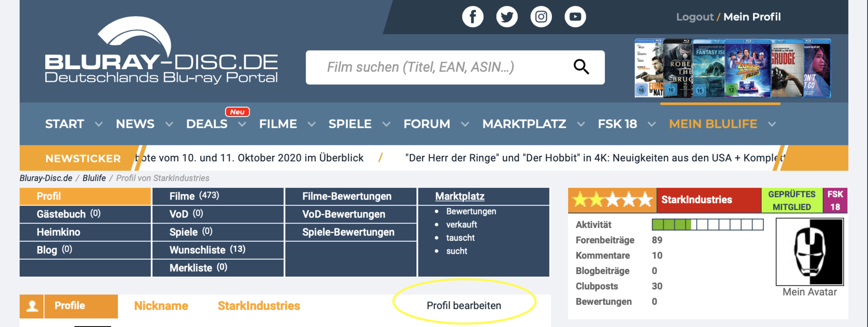The image size is (868, 327).
Task: Open the DEALS navigation item
Action: pyautogui.click(x=207, y=124)
